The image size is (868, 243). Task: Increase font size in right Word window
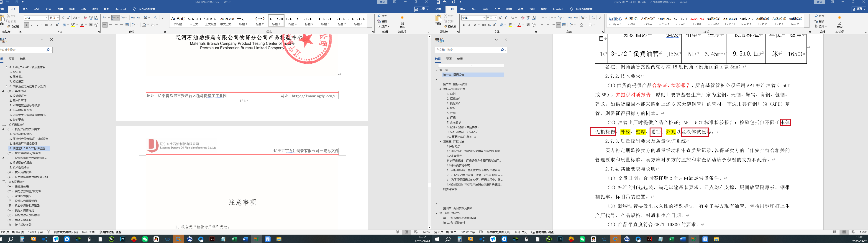(500, 18)
